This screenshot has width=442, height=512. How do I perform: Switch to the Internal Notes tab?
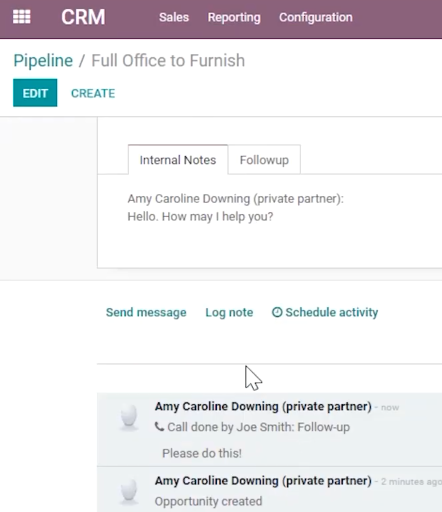tap(178, 160)
